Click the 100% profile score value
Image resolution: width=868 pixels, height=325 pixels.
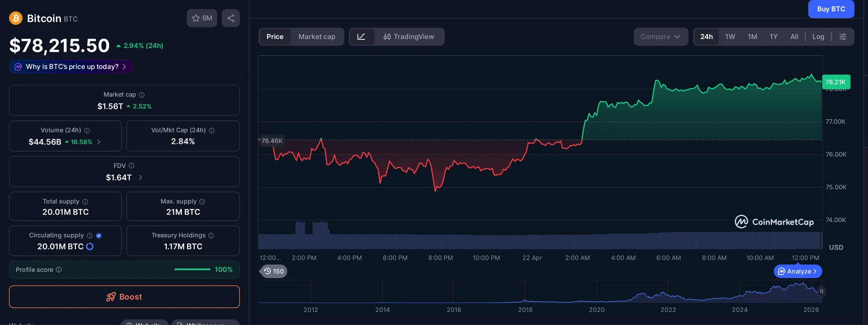point(224,269)
